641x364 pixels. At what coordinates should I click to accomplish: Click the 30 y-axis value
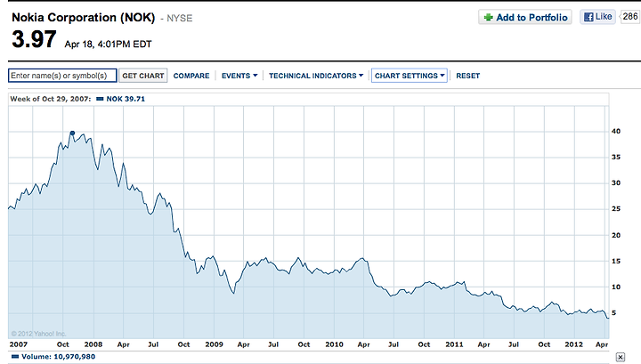(616, 183)
